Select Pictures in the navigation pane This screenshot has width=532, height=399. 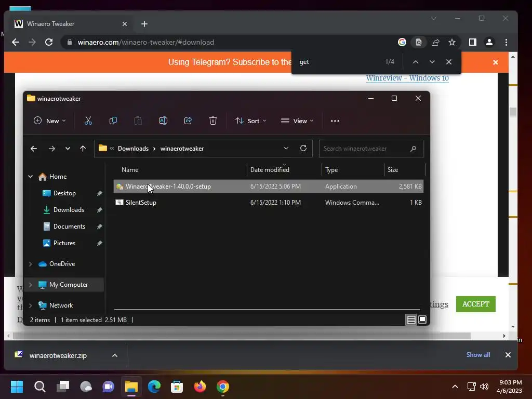tap(64, 243)
